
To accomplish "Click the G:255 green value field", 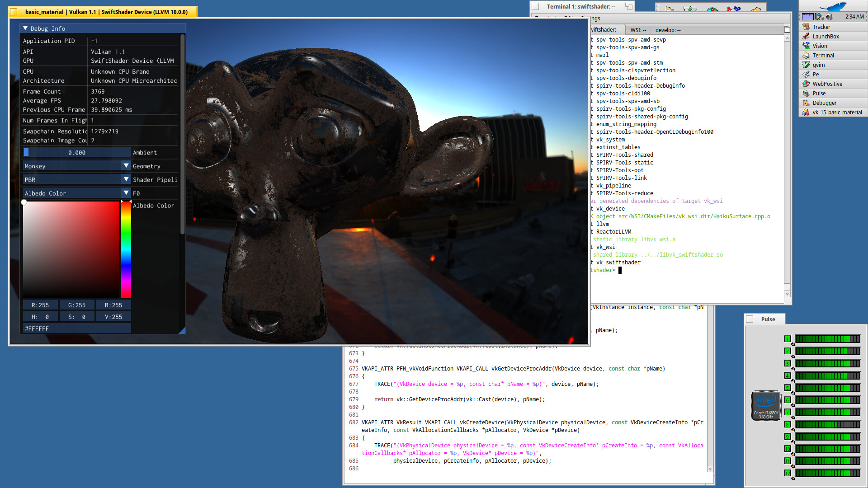I will [x=77, y=305].
